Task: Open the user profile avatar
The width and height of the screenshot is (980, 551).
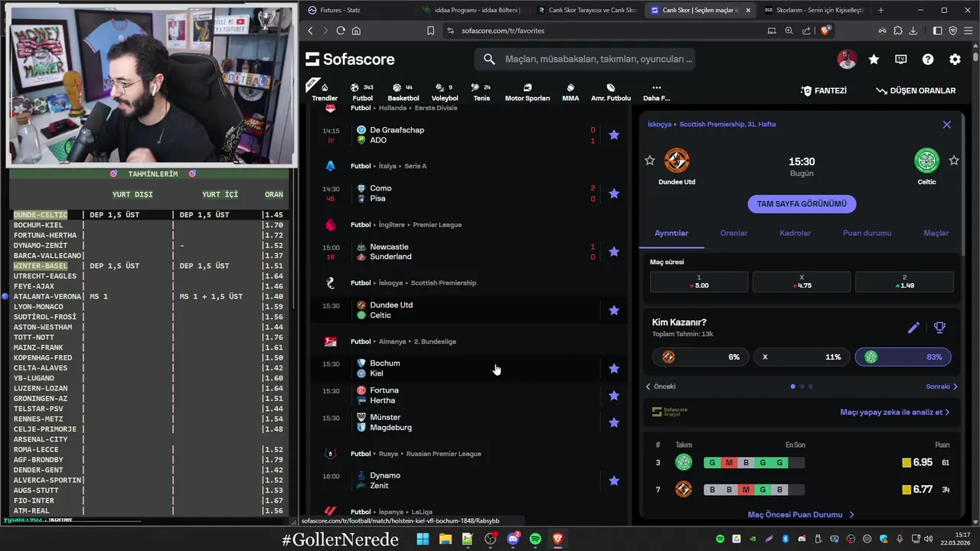Action: click(847, 59)
